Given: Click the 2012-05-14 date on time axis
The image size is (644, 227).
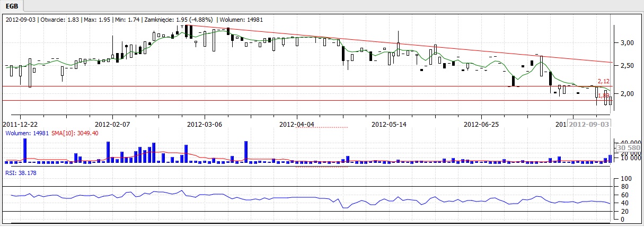Looking at the screenshot, I should point(390,125).
